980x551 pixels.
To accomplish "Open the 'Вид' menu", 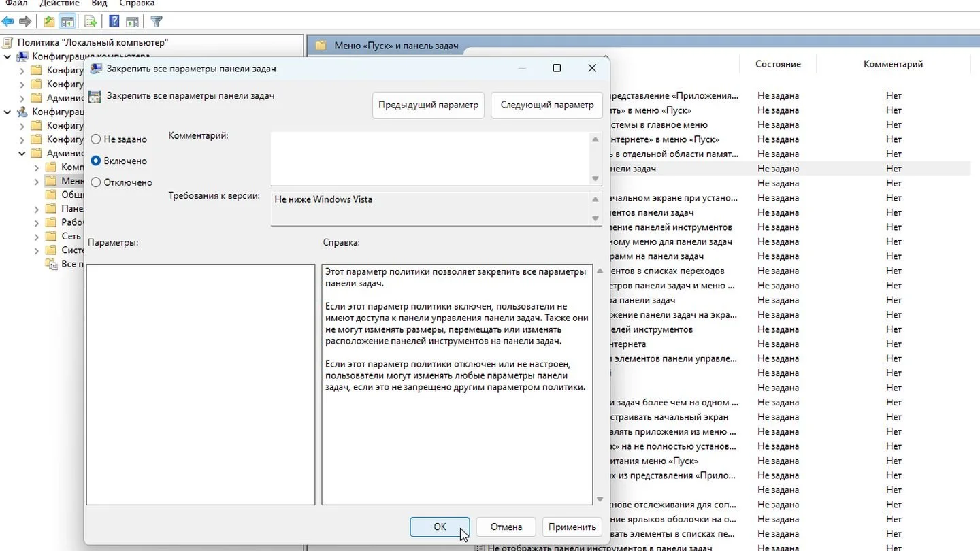I will pyautogui.click(x=99, y=3).
